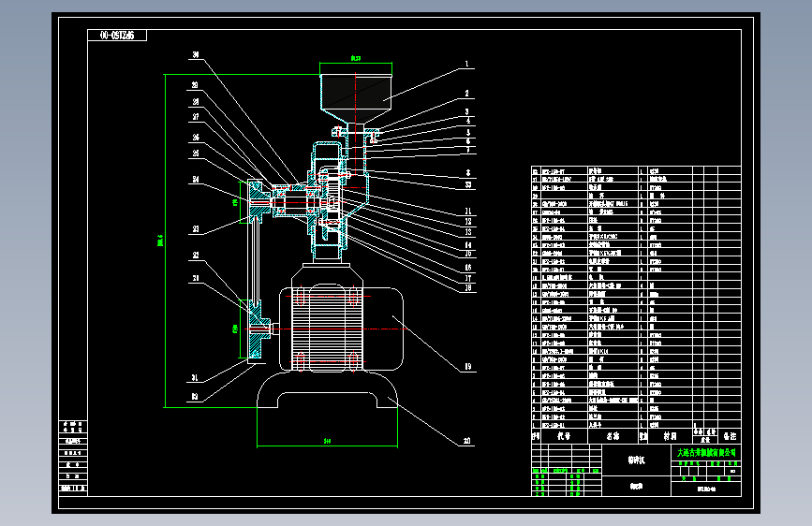This screenshot has width=812, height=526.
Task: Select callout number 27 label
Action: 196,117
